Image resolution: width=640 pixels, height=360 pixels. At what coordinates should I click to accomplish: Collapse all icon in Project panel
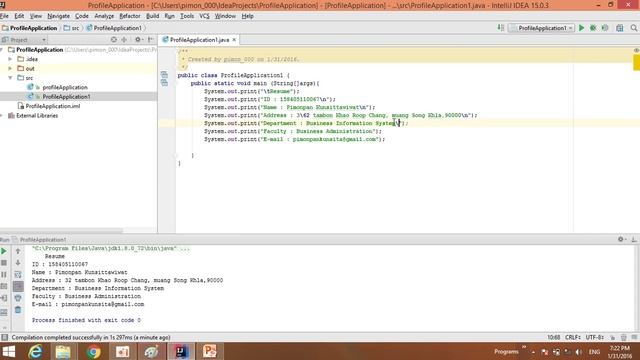click(x=124, y=40)
